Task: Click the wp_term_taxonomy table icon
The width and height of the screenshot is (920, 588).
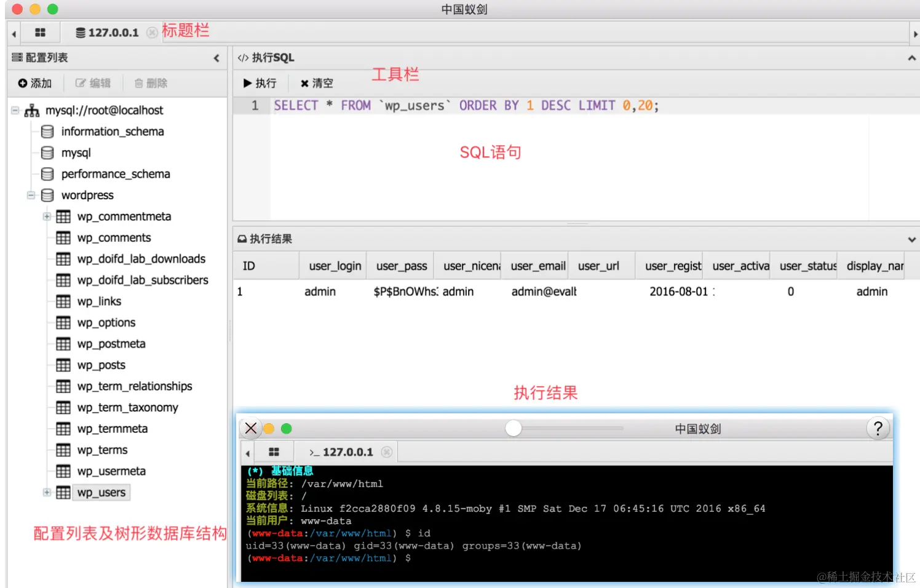Action: (x=63, y=408)
